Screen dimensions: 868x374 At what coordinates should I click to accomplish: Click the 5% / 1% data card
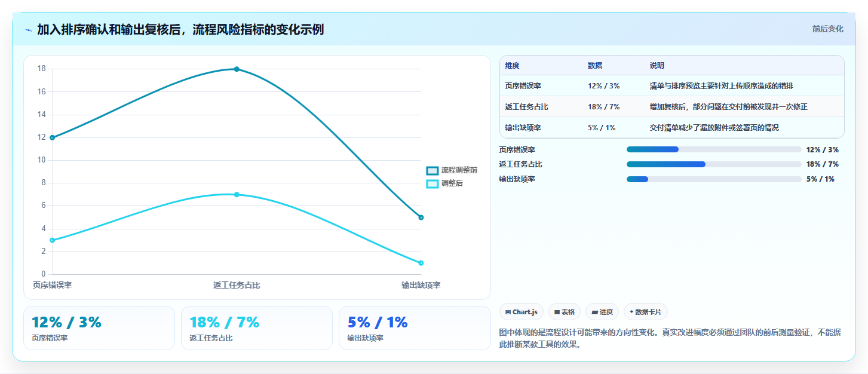click(414, 328)
